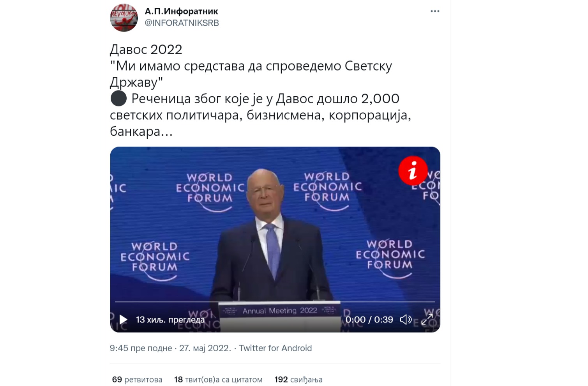This screenshot has height=386, width=588.
Task: Seek along the video progress bar
Action: click(x=275, y=302)
